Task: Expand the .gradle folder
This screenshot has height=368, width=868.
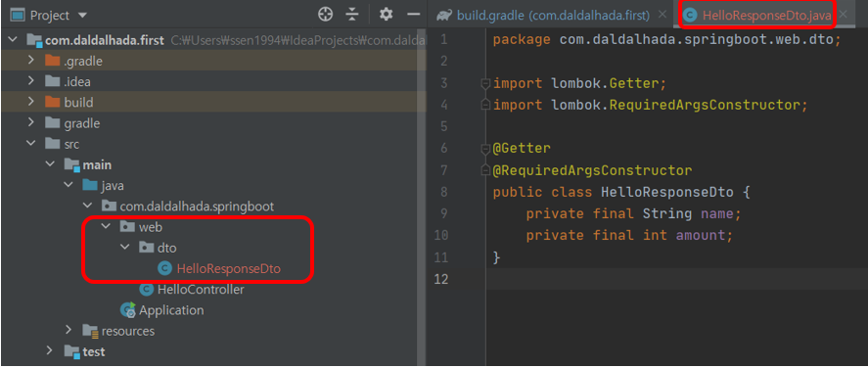Action: pos(31,61)
